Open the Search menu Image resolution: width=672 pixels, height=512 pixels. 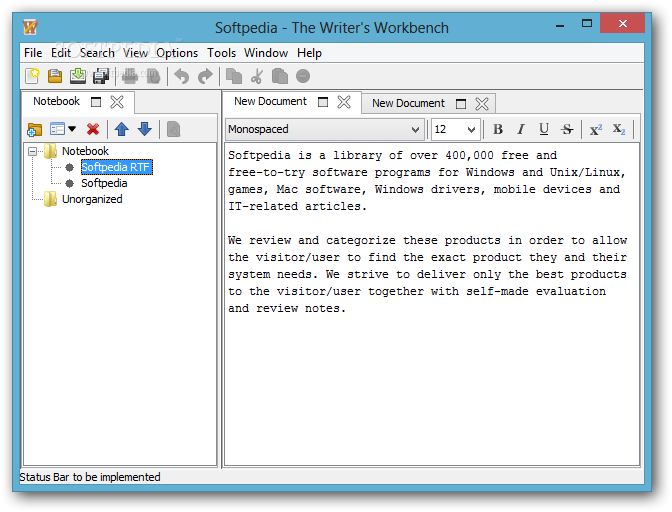97,53
